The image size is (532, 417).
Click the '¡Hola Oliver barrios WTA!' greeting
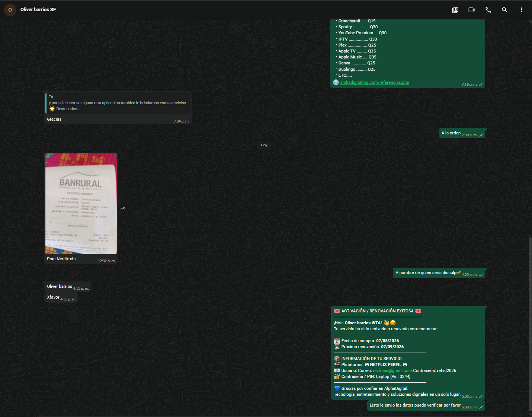coord(365,323)
